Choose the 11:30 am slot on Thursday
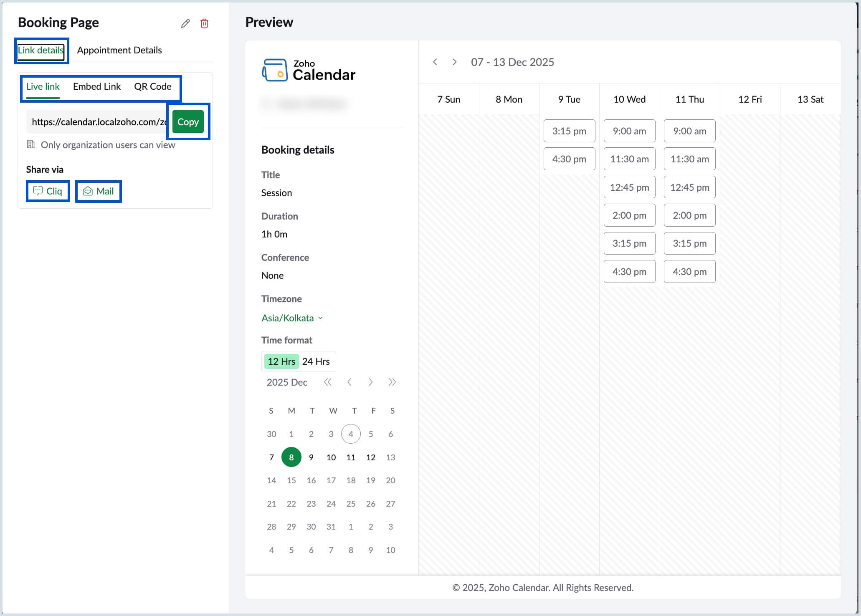The width and height of the screenshot is (861, 616). pyautogui.click(x=690, y=159)
